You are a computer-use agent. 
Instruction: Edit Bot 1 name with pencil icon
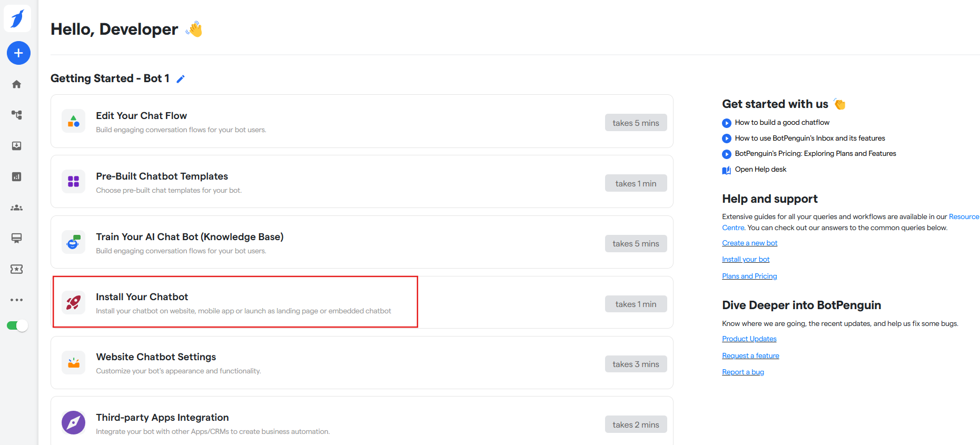coord(181,79)
